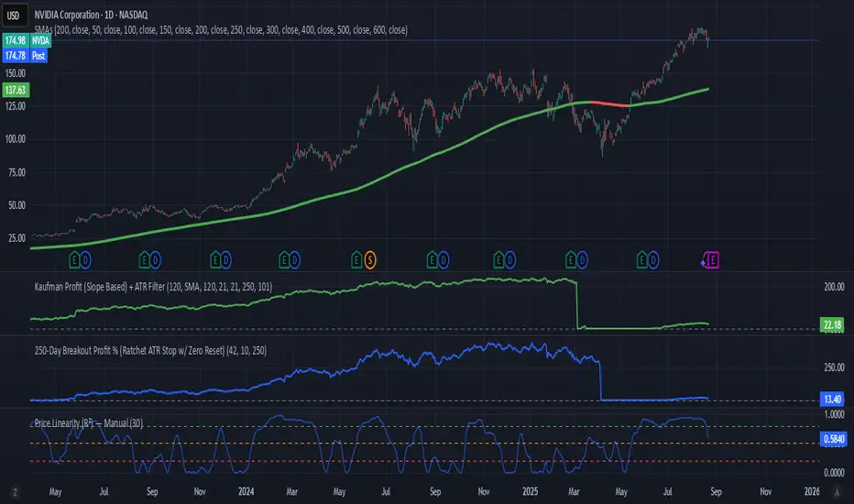This screenshot has width=854, height=504.
Task: Click the 250.00 Breakout pane axis label
Action: point(834,367)
